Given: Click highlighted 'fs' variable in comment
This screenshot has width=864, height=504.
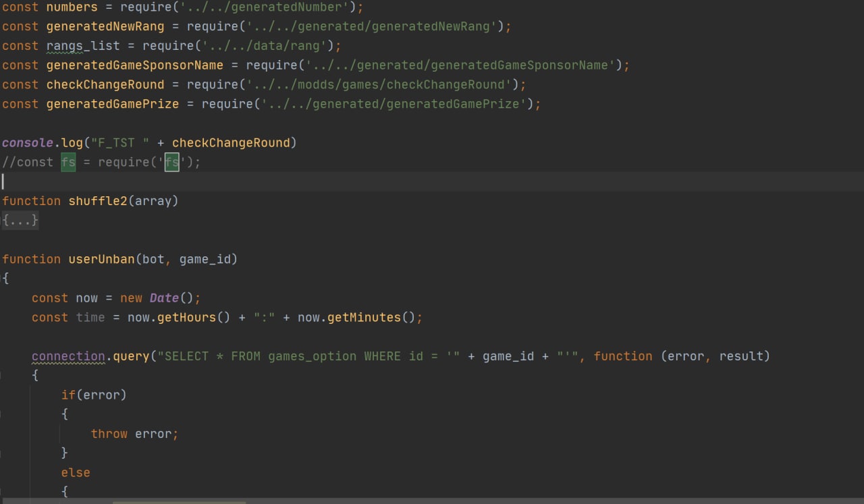Looking at the screenshot, I should (x=68, y=162).
